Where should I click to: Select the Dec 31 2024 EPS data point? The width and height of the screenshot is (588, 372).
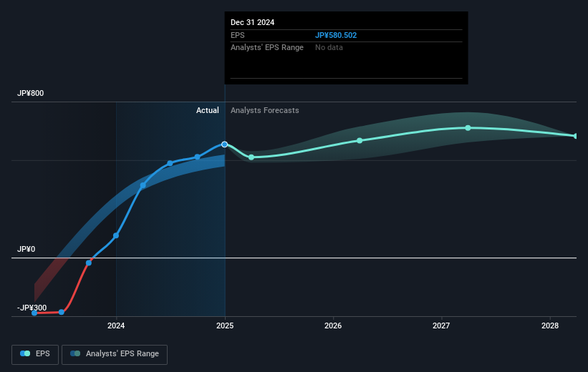click(224, 145)
